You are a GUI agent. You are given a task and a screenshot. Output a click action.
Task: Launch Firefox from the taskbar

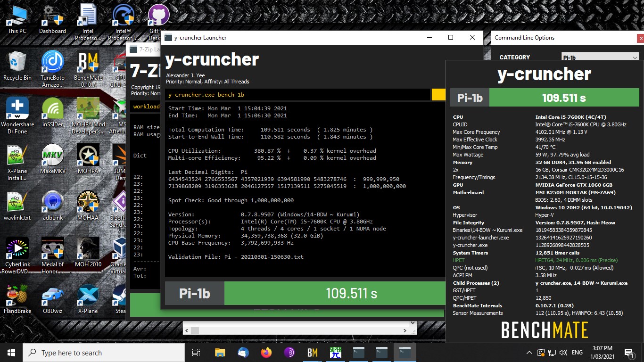pos(266,353)
